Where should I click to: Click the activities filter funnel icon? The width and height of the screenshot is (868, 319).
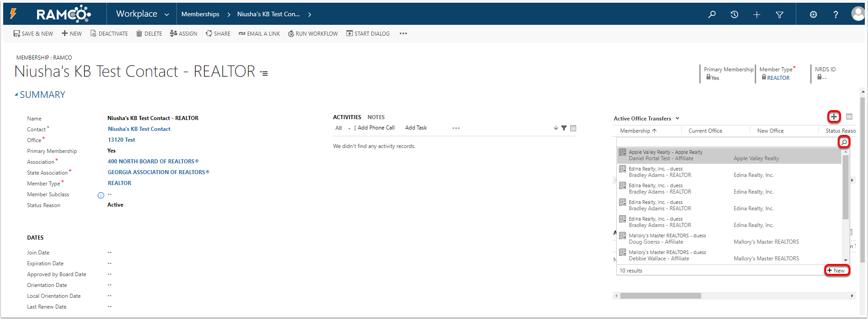564,128
